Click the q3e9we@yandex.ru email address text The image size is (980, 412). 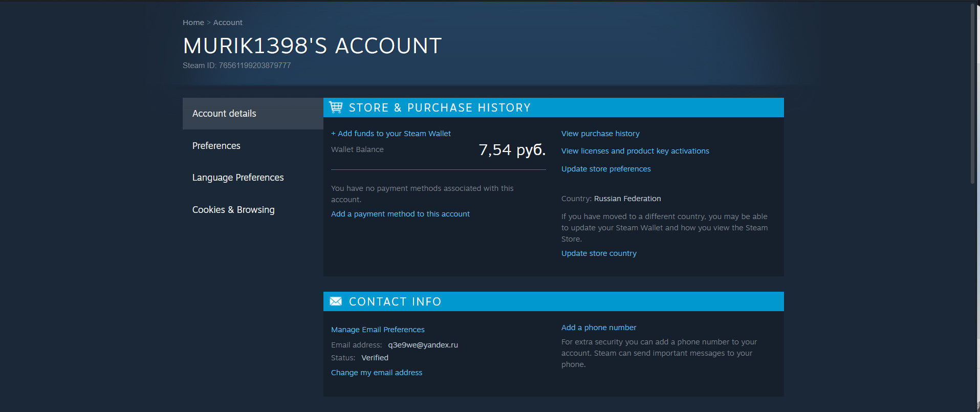[423, 345]
